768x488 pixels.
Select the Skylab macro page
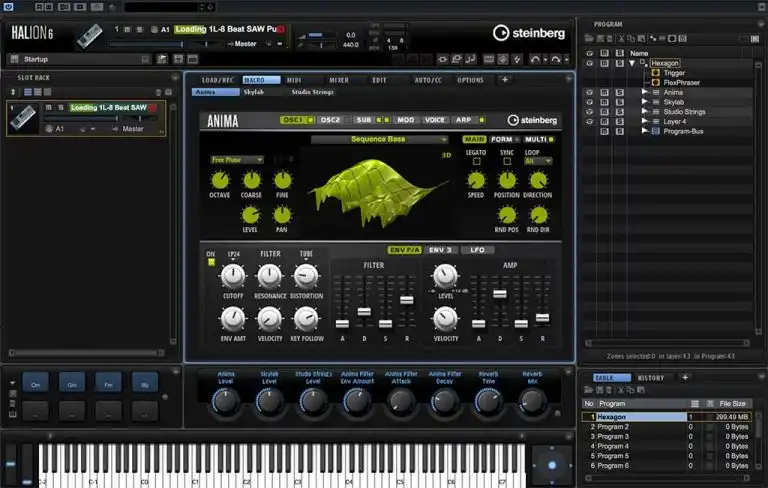pos(254,92)
